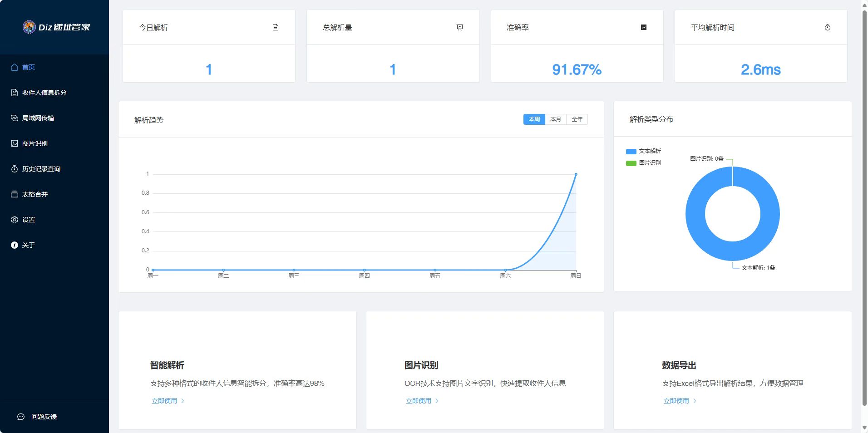Screen dimensions: 868x433
Task: Click the 关于 info icon in sidebar
Action: (x=15, y=245)
